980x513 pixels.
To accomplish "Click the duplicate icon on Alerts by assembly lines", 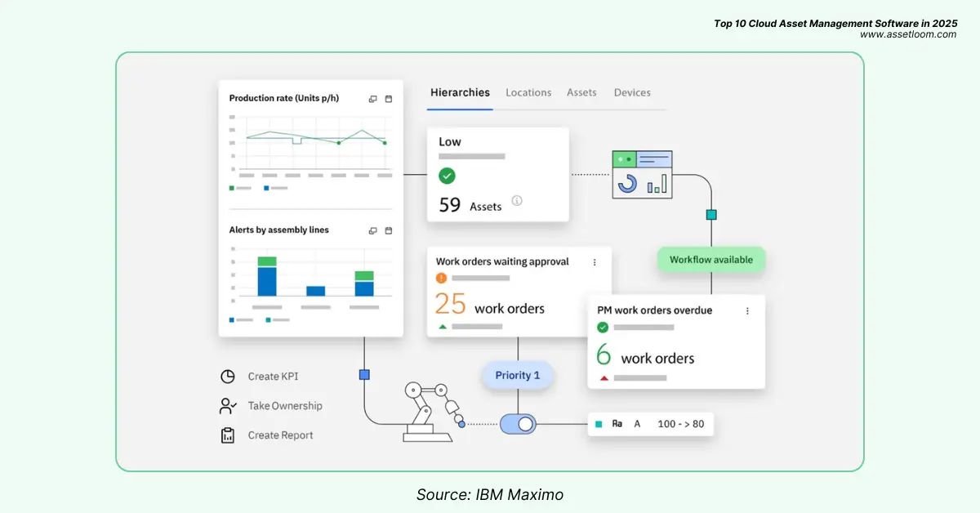I will (x=372, y=230).
